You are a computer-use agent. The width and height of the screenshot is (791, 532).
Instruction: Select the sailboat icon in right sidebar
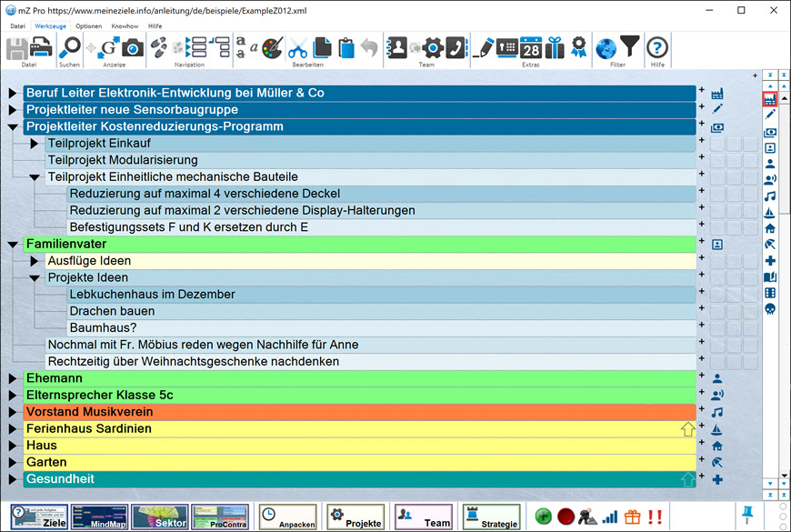click(x=770, y=212)
